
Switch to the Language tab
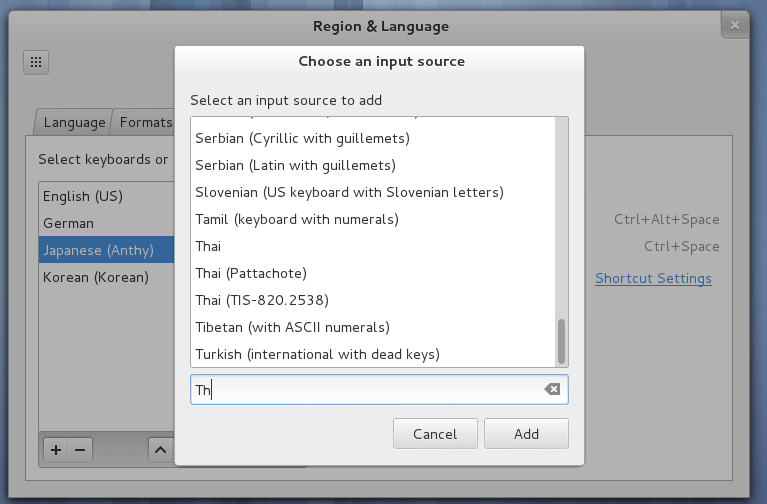tap(74, 122)
